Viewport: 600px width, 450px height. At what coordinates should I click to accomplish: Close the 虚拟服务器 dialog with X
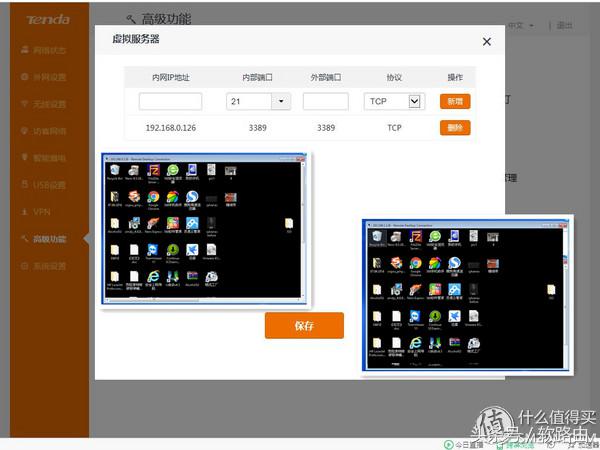[486, 42]
